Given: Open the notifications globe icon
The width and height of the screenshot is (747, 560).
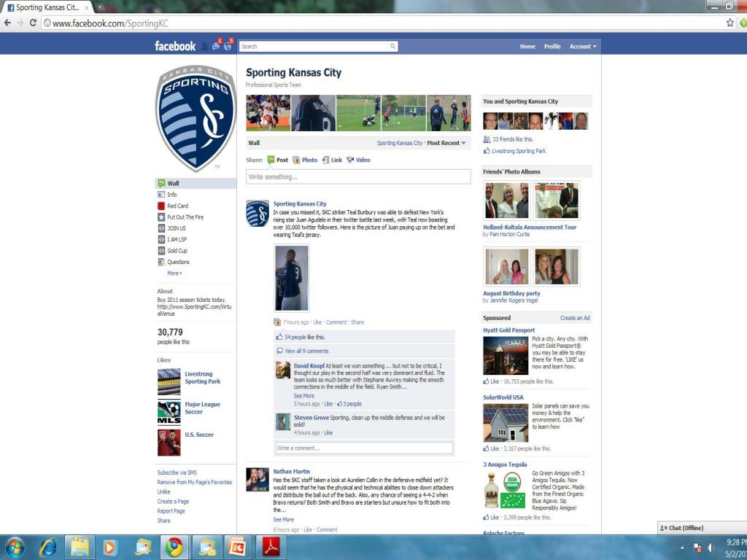Looking at the screenshot, I should 228,46.
